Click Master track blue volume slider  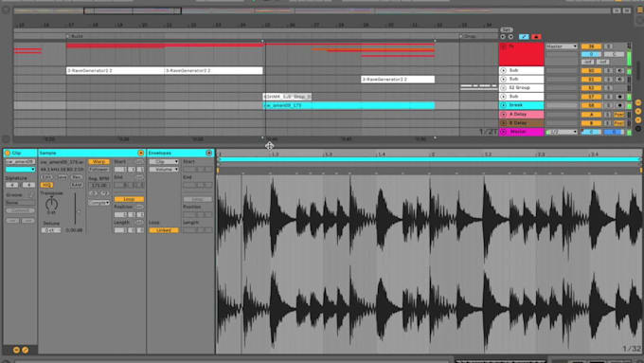(x=591, y=132)
